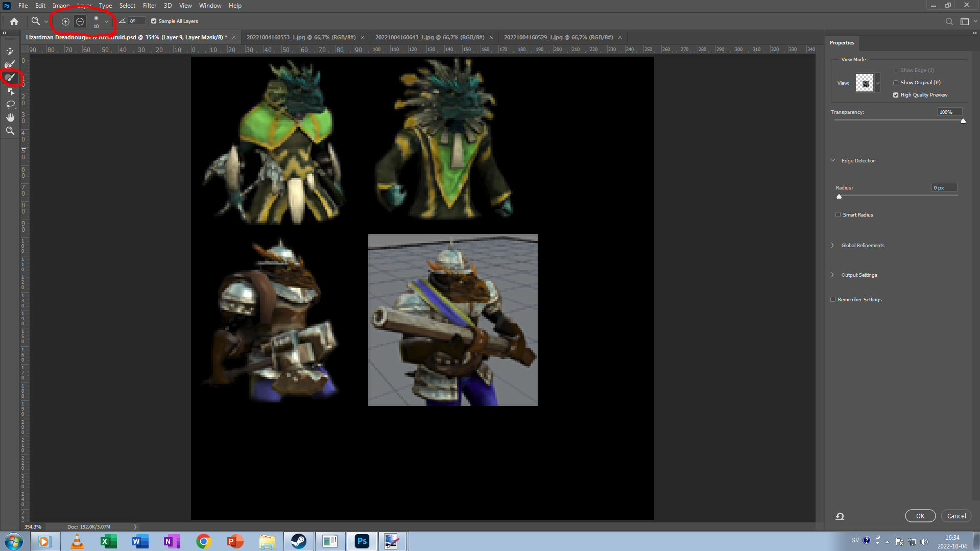Toggle High Quality Preview checkbox
Viewport: 980px width, 551px height.
coord(896,95)
